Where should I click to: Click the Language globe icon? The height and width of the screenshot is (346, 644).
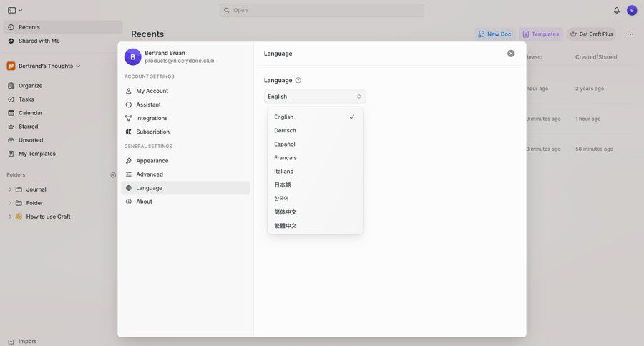129,187
